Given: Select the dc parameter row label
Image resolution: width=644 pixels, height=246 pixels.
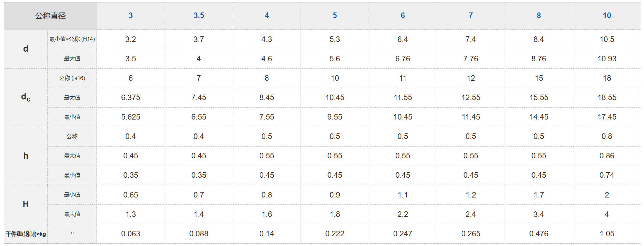Looking at the screenshot, I should 26,97.
